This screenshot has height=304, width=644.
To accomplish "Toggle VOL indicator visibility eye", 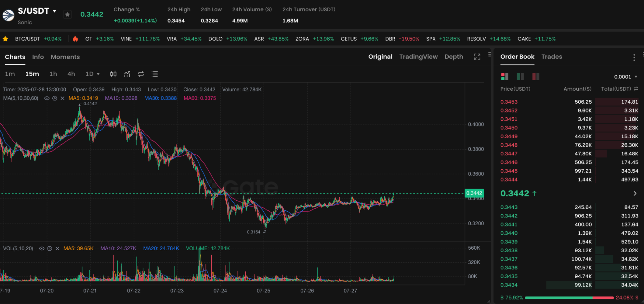I will [x=42, y=249].
